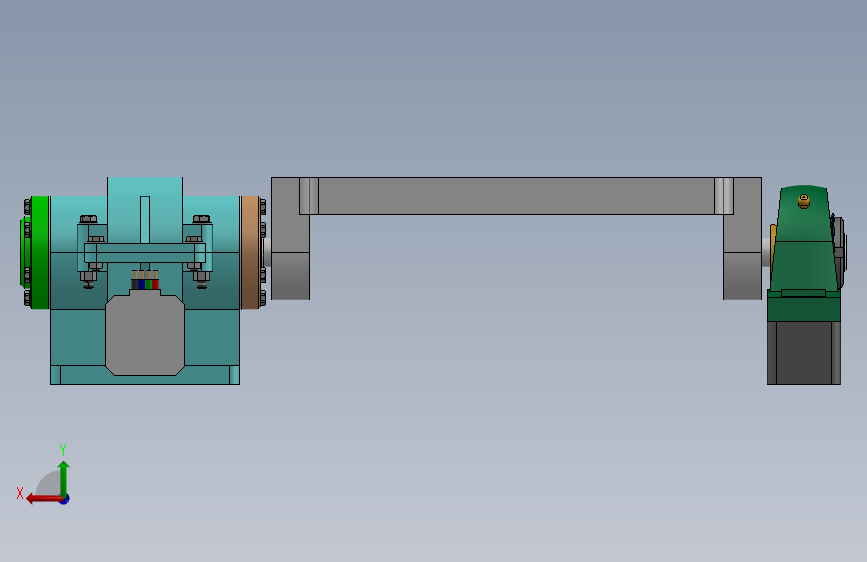867x562 pixels.
Task: Select the brown flange ring on the teal housing
Action: click(x=250, y=252)
